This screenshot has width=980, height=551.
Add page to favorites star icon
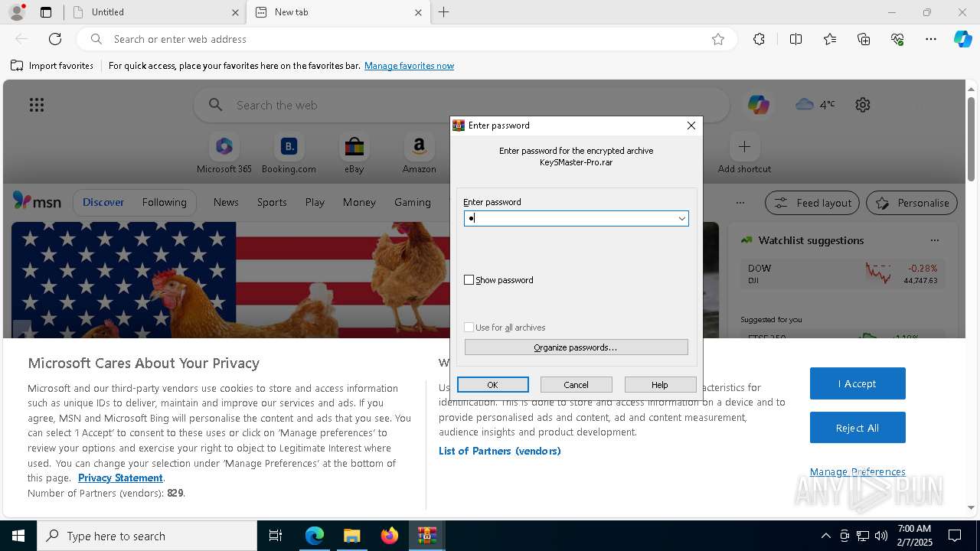(718, 39)
